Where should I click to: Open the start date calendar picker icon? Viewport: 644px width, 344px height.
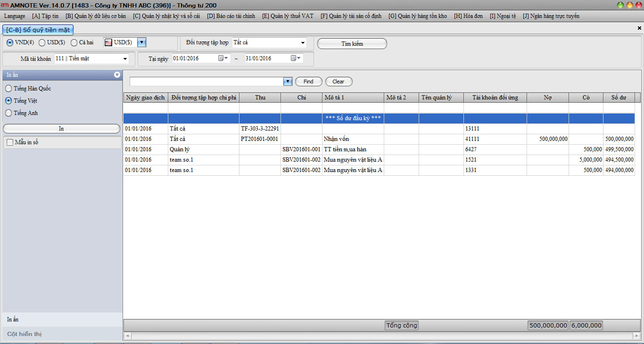(220, 58)
